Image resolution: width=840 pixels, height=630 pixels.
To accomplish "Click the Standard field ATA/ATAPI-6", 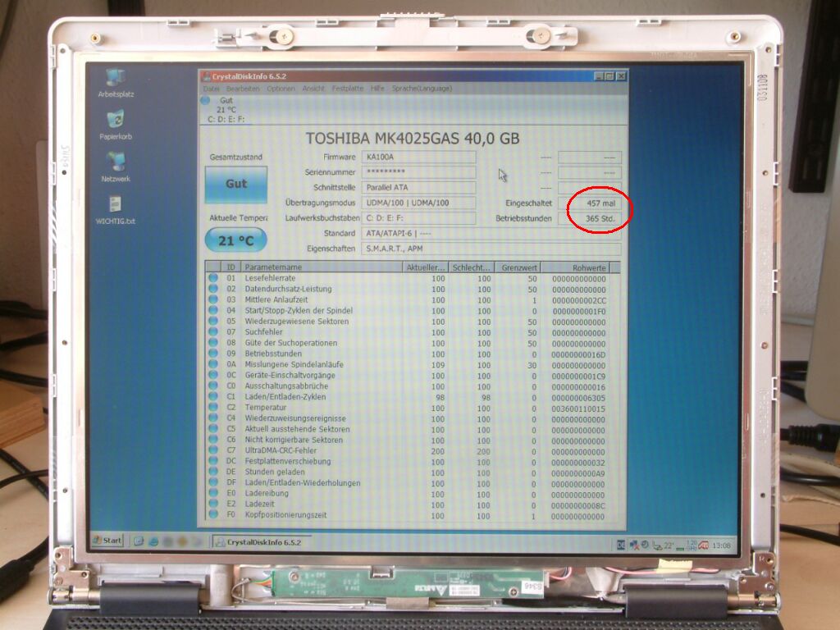I will [491, 234].
